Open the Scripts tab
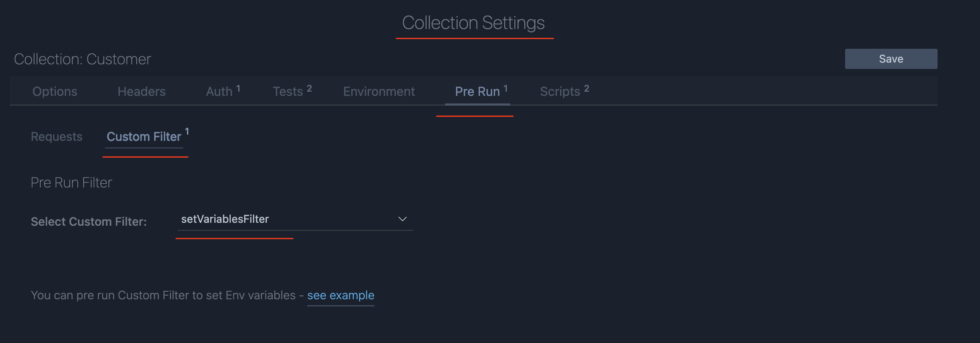Image resolution: width=980 pixels, height=343 pixels. [x=559, y=91]
